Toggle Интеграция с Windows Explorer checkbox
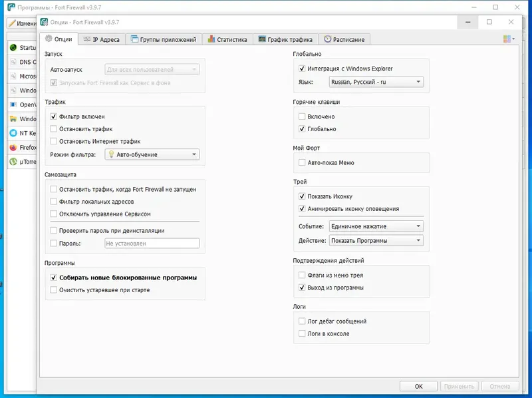The height and width of the screenshot is (398, 532). (302, 69)
